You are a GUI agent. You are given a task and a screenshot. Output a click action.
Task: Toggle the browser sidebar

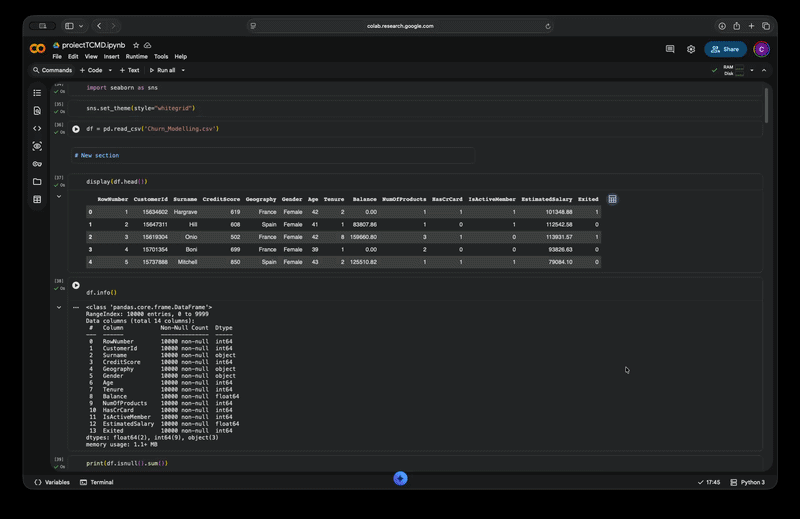[69, 26]
